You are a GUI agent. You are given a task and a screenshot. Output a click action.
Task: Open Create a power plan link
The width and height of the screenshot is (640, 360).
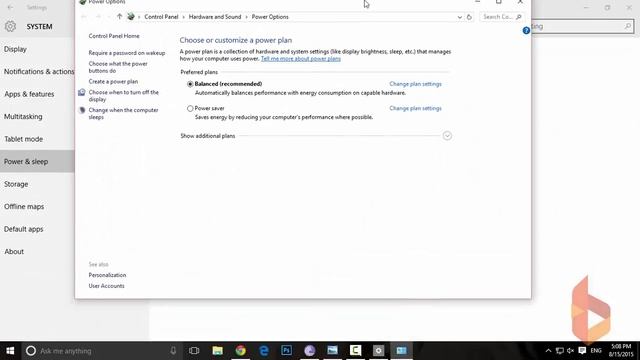(x=113, y=82)
